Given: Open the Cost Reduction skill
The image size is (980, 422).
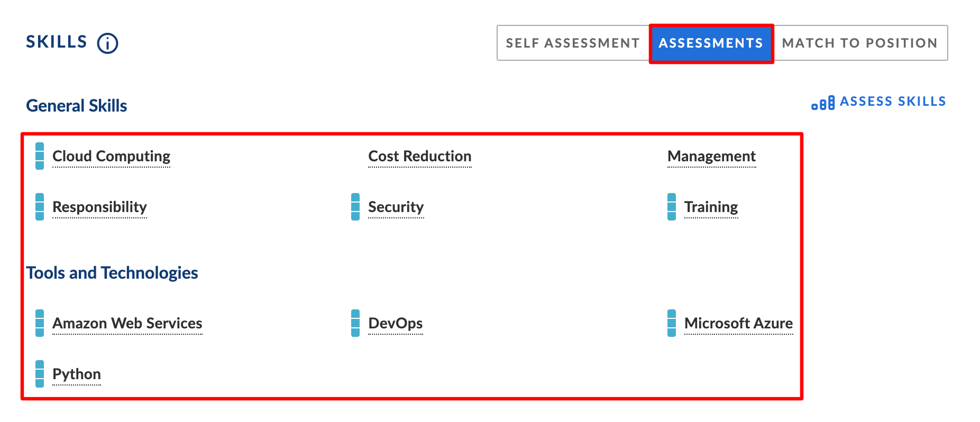Looking at the screenshot, I should pos(420,157).
